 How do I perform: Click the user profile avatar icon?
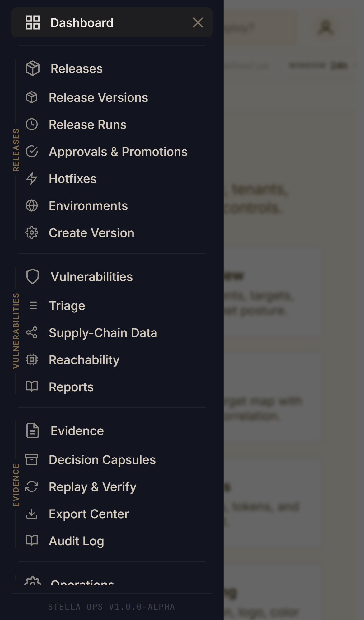point(326,28)
